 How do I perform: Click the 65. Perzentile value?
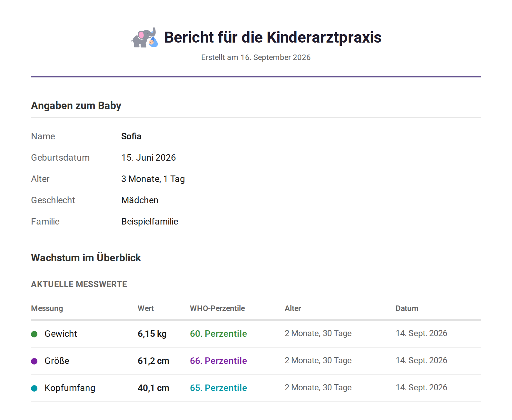pos(218,388)
